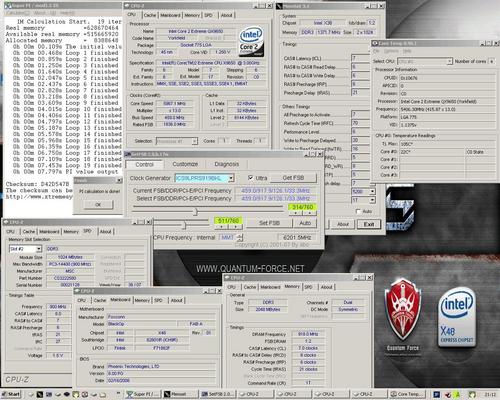Image resolution: width=500 pixels, height=400 pixels.
Task: Click the Get FSB button
Action: (293, 178)
